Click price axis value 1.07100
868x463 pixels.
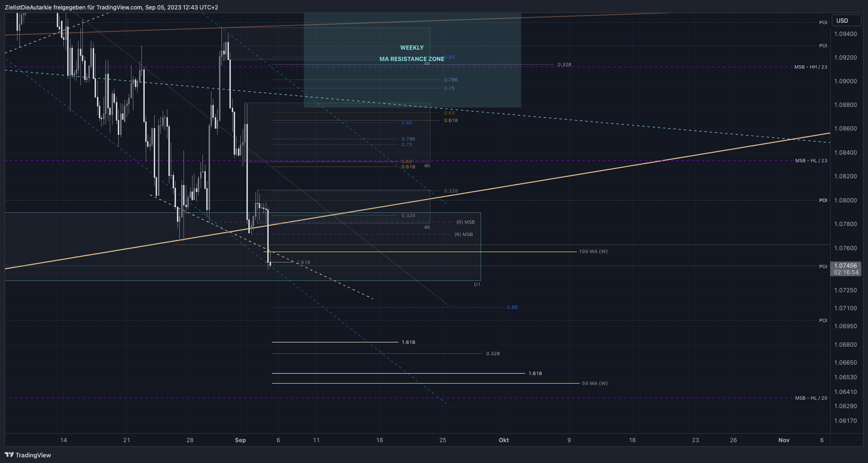pos(846,308)
